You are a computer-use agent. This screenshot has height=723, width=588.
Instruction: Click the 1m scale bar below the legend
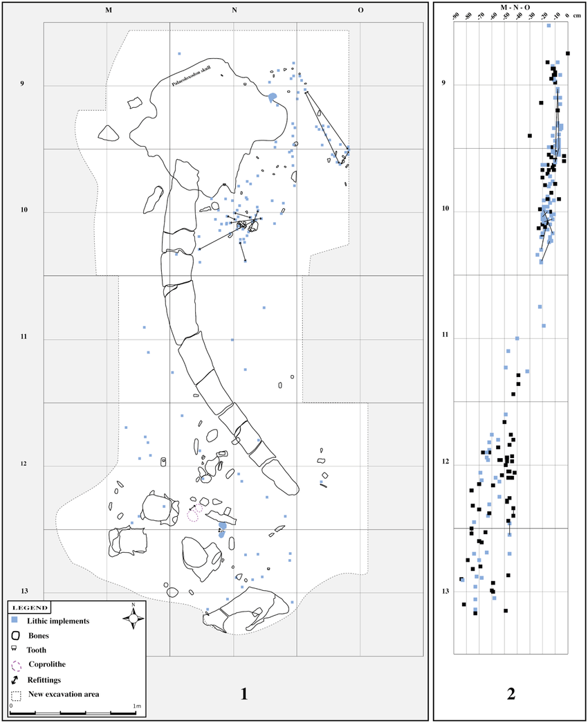pos(72,713)
